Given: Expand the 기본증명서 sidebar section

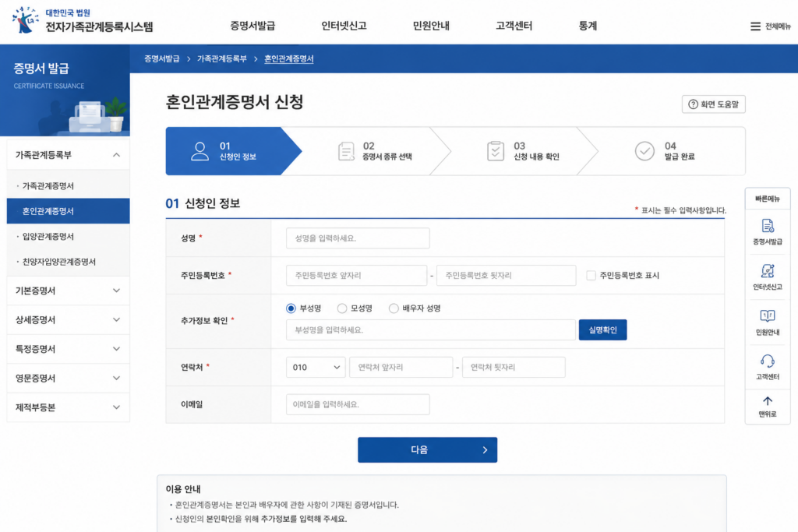Looking at the screenshot, I should click(69, 291).
